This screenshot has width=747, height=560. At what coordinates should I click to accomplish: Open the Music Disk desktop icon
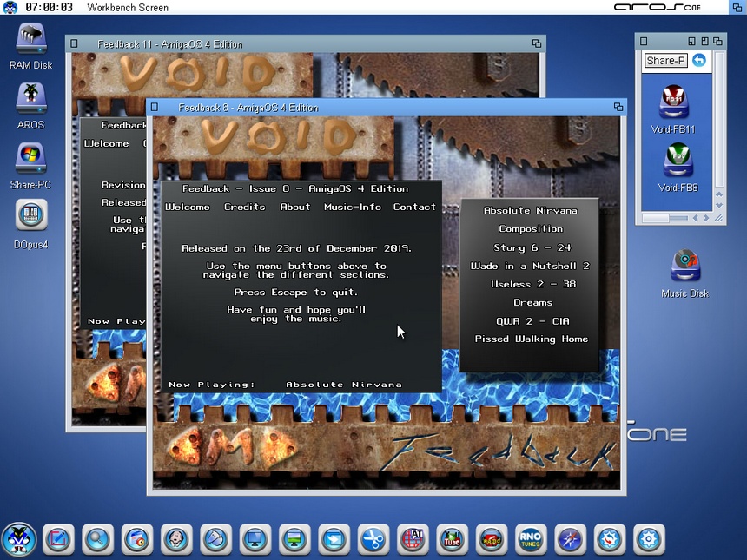[685, 267]
